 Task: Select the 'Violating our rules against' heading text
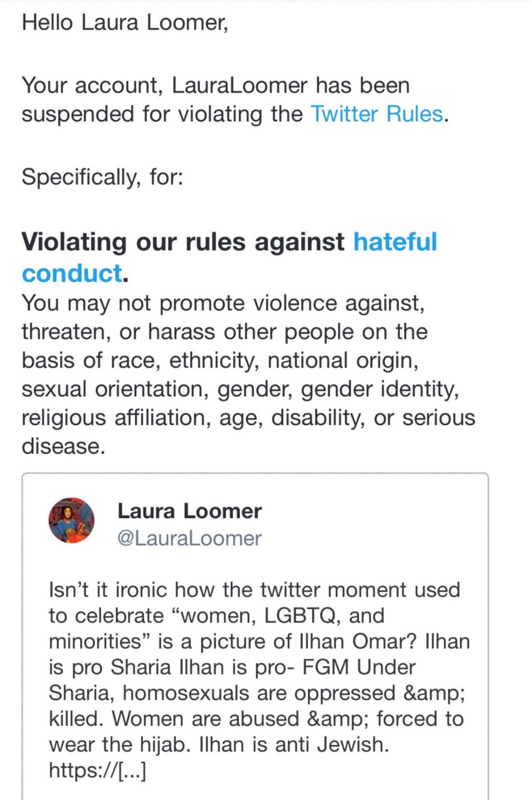[x=184, y=242]
